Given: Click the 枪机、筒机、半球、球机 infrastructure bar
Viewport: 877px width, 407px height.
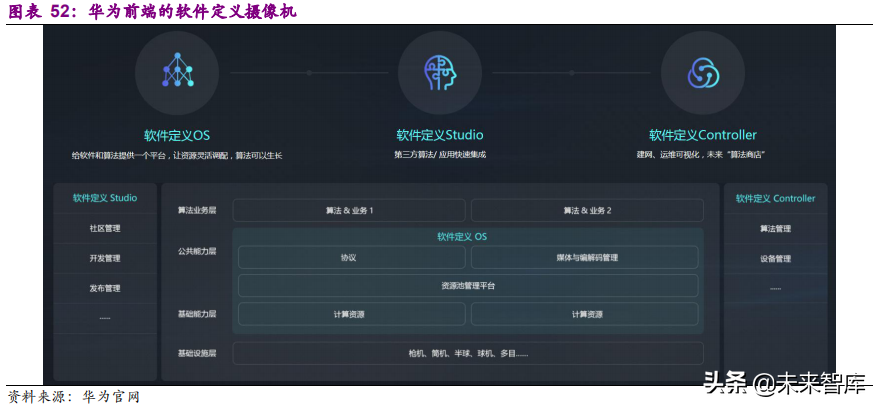Looking at the screenshot, I should 468,353.
